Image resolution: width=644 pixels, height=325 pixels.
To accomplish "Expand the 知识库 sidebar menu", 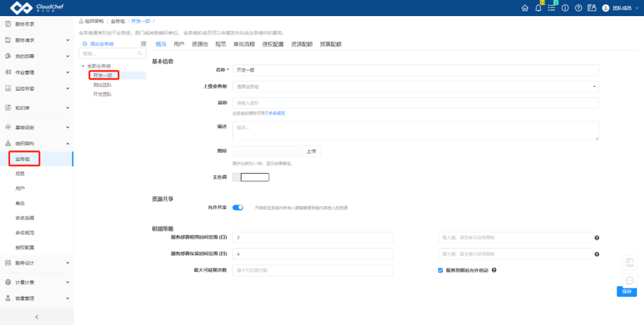I will (x=68, y=108).
